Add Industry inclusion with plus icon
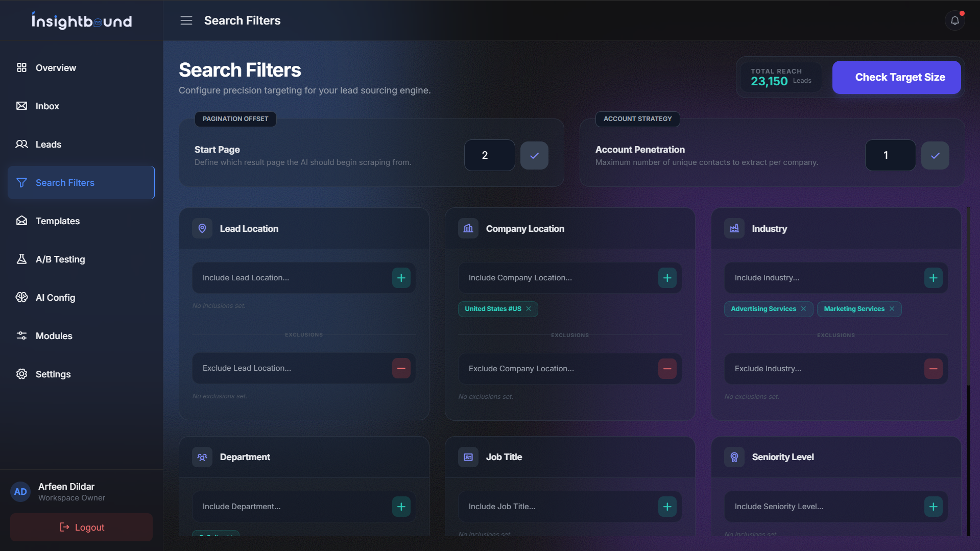980x551 pixels. 934,278
